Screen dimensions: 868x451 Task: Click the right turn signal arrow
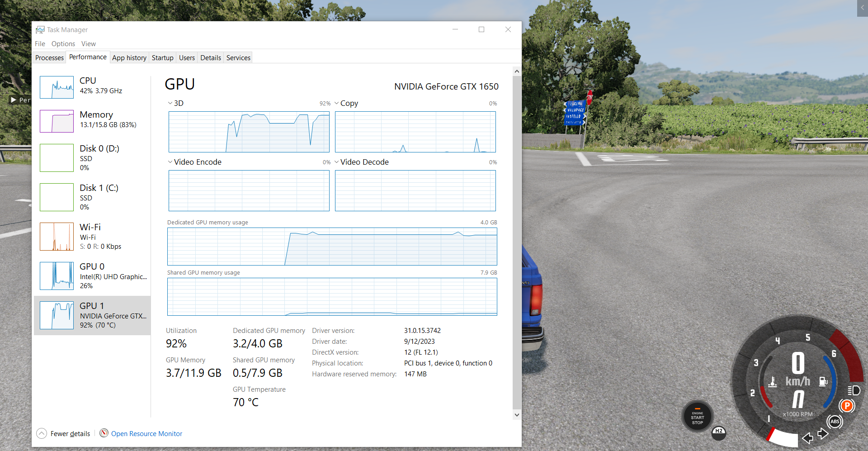point(823,433)
